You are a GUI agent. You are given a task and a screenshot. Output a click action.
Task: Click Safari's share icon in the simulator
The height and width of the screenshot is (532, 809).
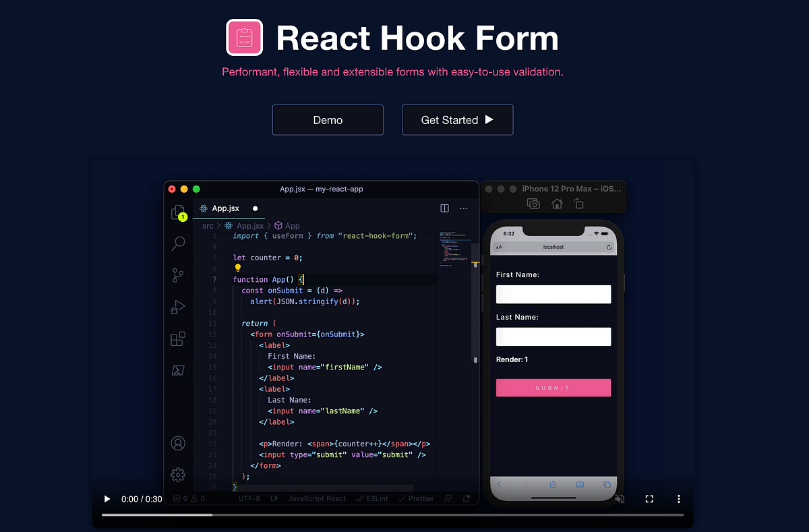click(553, 484)
